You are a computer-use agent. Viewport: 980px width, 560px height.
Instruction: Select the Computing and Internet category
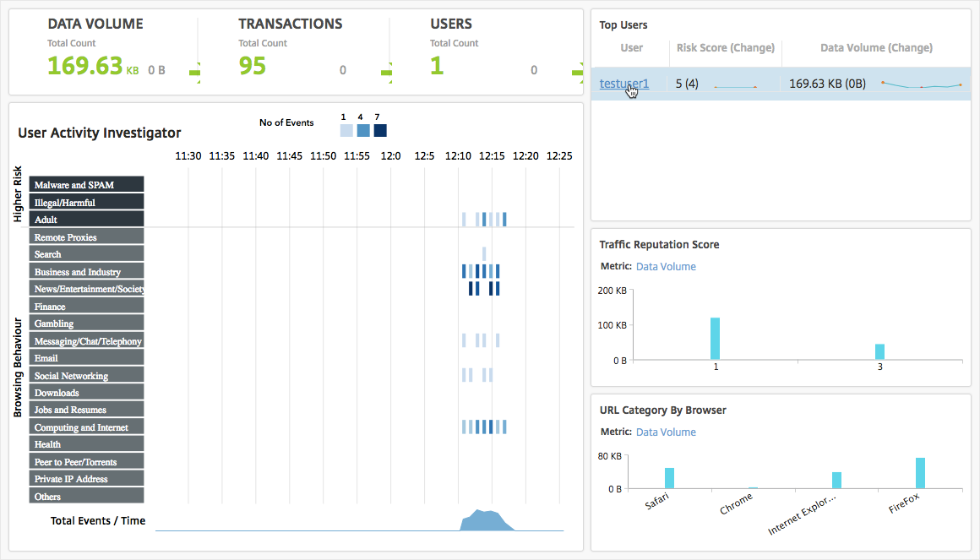coord(87,427)
